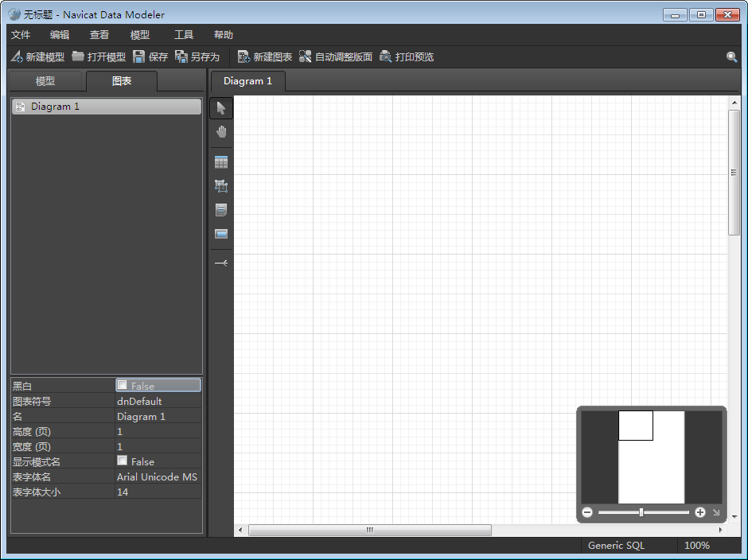The width and height of the screenshot is (748, 560).
Task: Choose the new view tool
Action: coord(221,186)
